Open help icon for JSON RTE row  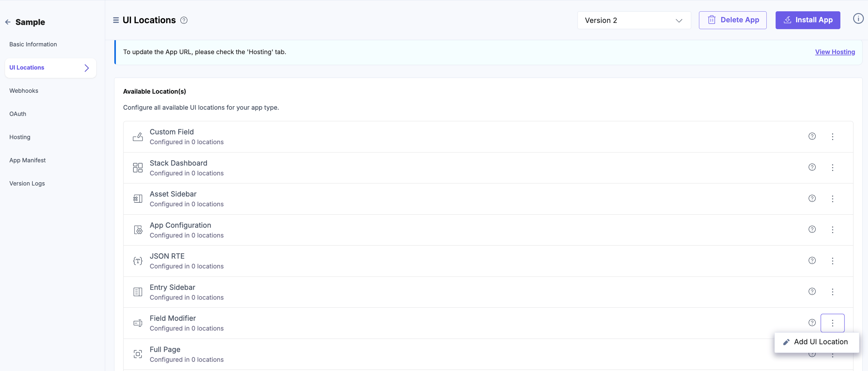[x=812, y=261]
